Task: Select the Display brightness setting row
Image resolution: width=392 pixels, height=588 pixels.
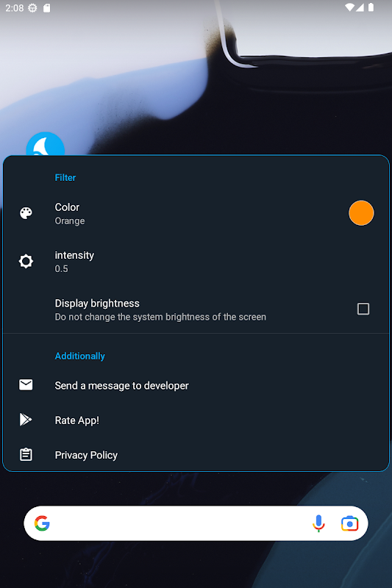Action: [x=196, y=309]
